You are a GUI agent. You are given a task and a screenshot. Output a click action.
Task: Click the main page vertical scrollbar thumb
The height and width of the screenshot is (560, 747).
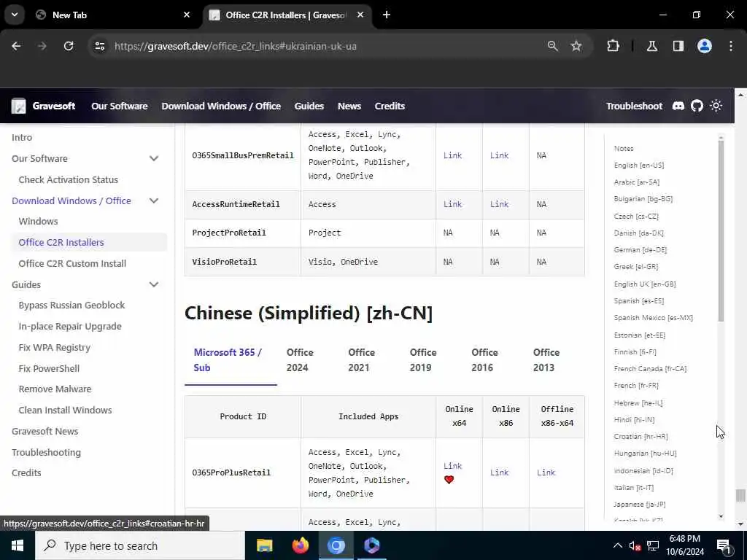[x=740, y=495]
